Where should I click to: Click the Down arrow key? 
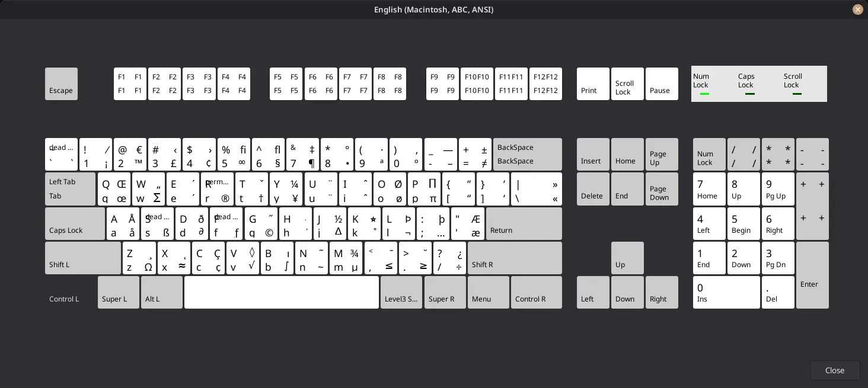click(x=627, y=292)
